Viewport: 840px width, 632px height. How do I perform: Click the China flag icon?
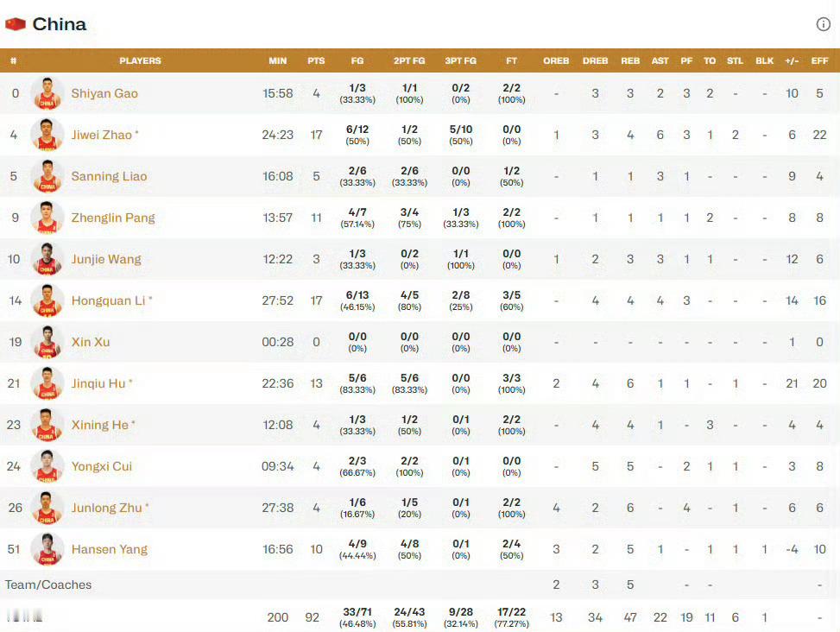point(16,24)
